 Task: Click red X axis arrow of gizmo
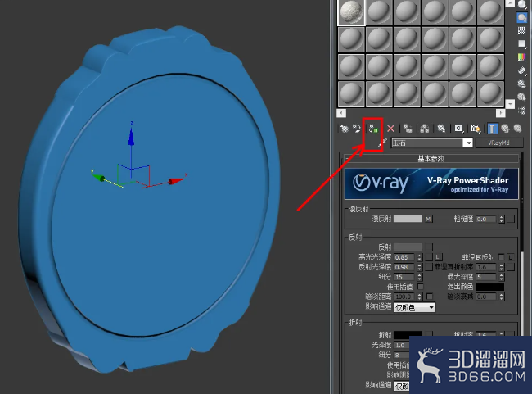point(176,181)
